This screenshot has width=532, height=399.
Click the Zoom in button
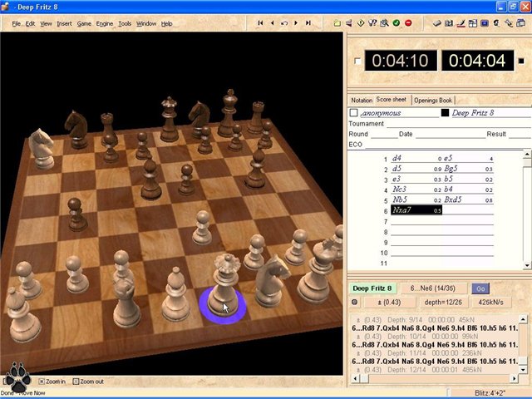tap(52, 382)
